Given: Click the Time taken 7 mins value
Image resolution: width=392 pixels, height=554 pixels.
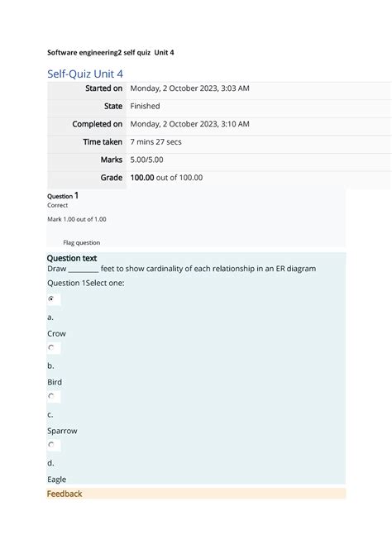Looking at the screenshot, I should click(x=155, y=142).
